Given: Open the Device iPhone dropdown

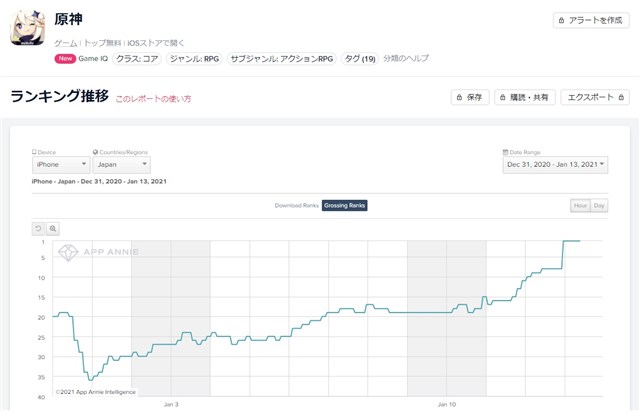Looking at the screenshot, I should (x=61, y=164).
